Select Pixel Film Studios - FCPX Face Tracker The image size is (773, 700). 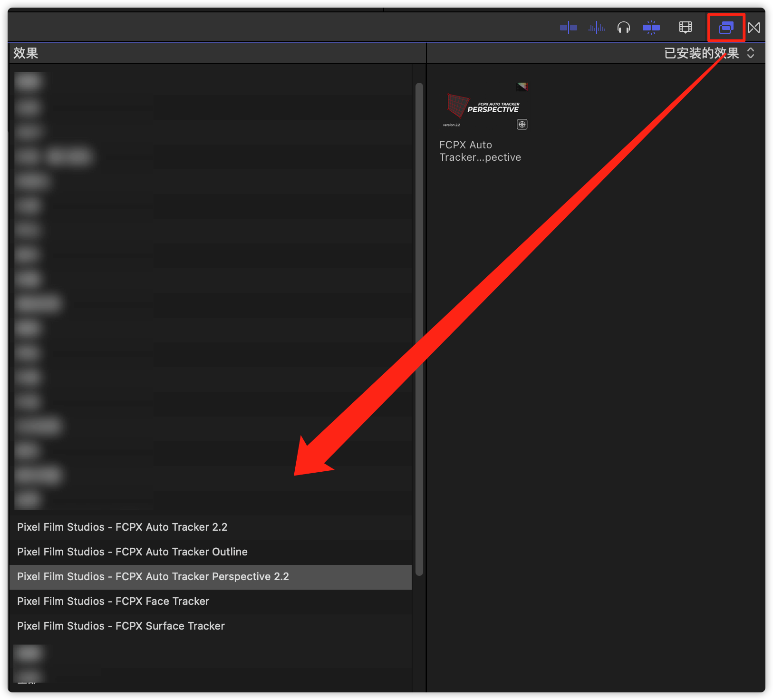(211, 601)
